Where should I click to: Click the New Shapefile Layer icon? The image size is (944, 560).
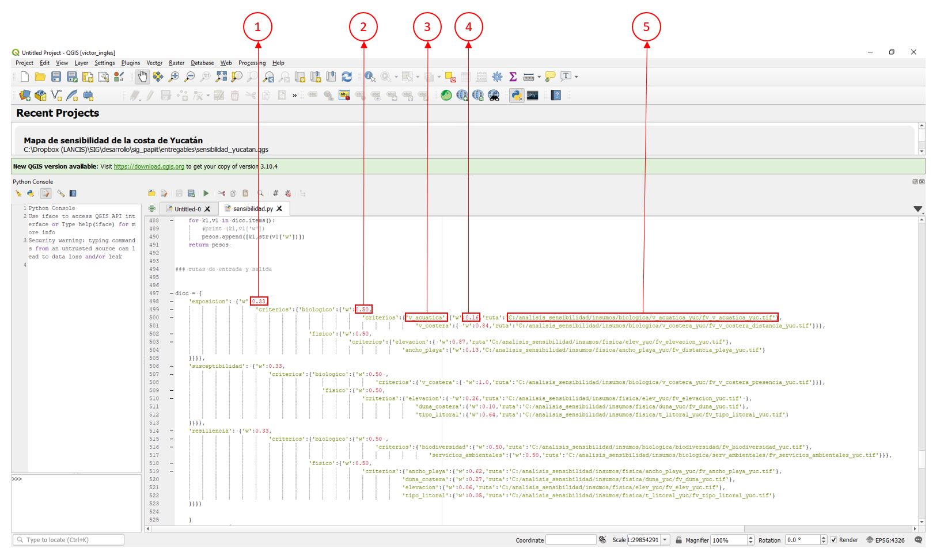[56, 96]
